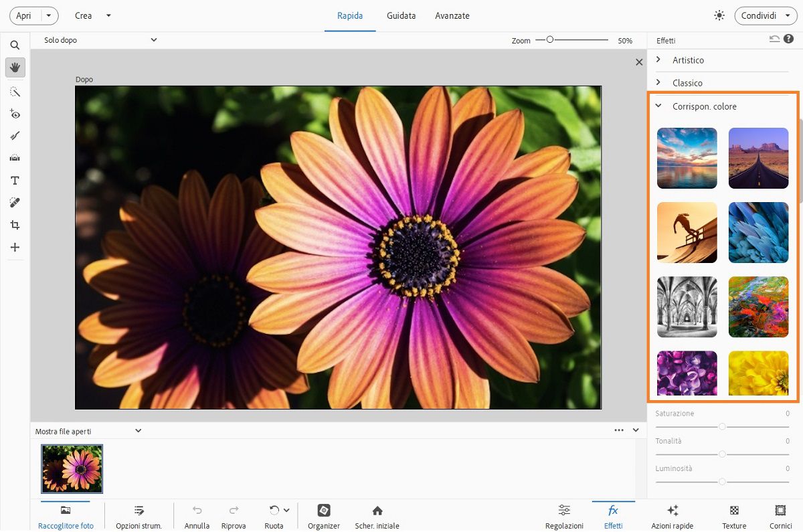The height and width of the screenshot is (532, 803).
Task: Pick the Quick Selection tool
Action: pyautogui.click(x=15, y=92)
